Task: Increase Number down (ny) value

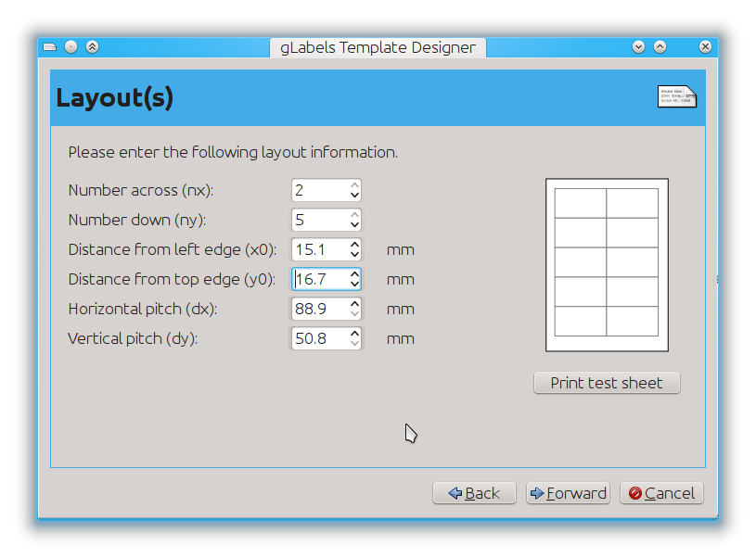Action: click(355, 214)
